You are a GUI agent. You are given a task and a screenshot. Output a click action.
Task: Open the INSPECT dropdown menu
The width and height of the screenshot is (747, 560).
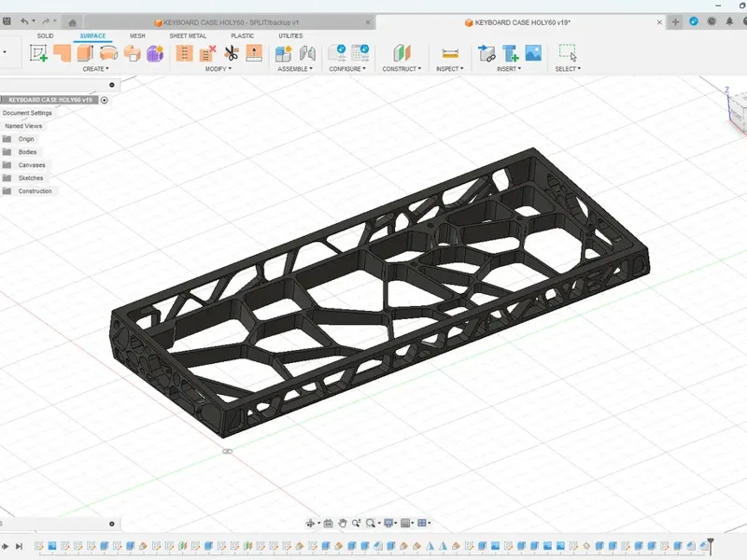(x=450, y=69)
